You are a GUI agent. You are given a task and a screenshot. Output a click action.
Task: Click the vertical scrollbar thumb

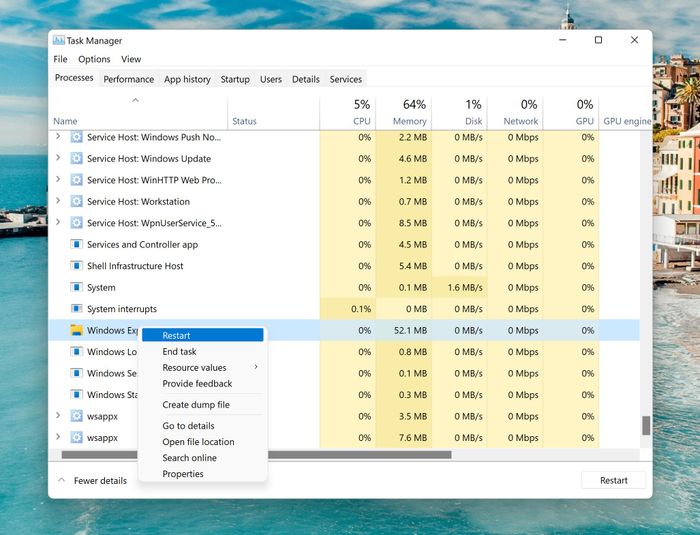click(646, 425)
